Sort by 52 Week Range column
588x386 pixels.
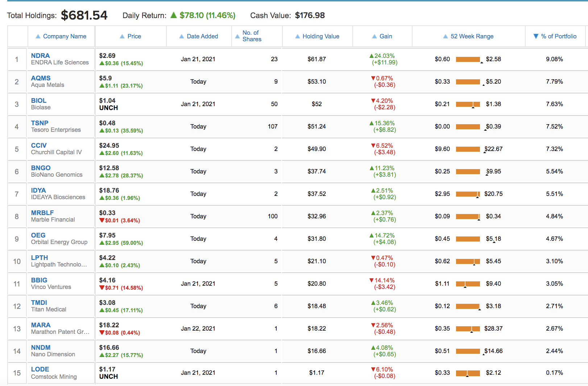[468, 36]
